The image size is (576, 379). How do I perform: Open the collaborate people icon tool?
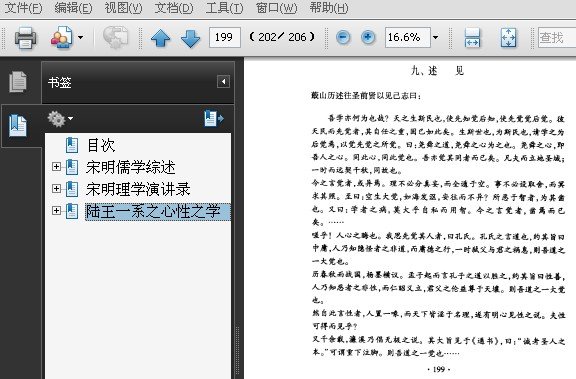pyautogui.click(x=61, y=37)
